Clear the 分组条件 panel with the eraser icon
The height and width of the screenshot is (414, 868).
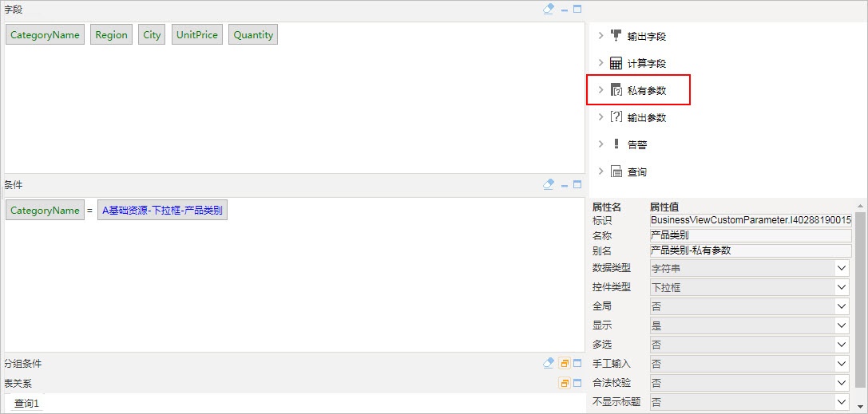pyautogui.click(x=548, y=363)
